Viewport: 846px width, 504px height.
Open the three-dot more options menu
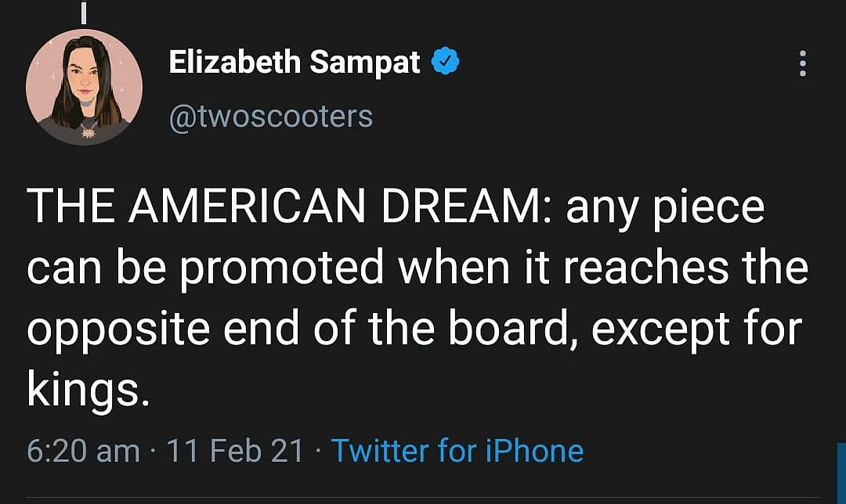tap(802, 63)
